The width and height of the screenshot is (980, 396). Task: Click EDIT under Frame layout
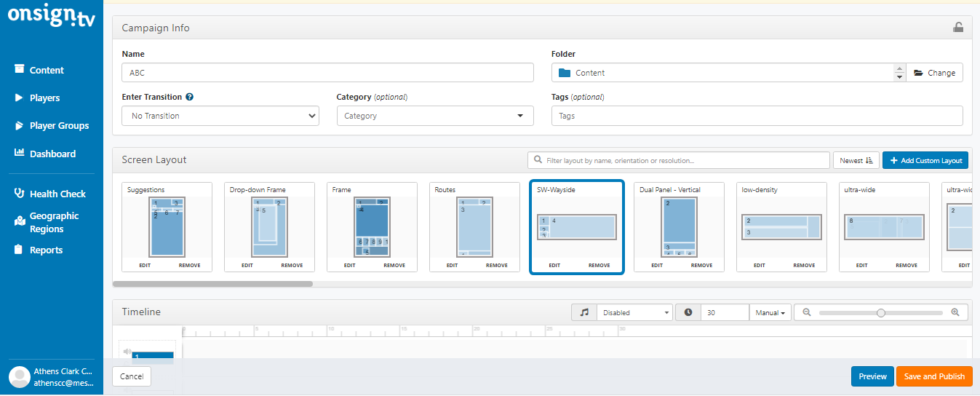pyautogui.click(x=350, y=266)
